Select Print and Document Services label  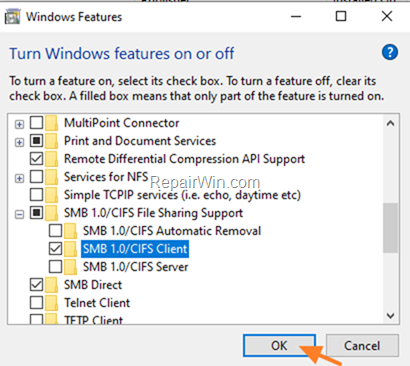click(x=140, y=141)
